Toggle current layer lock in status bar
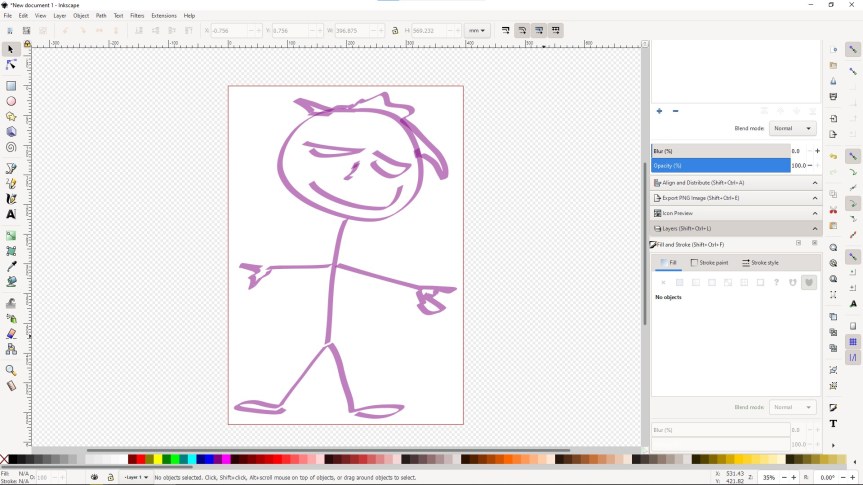Image resolution: width=863 pixels, height=485 pixels. coord(110,478)
